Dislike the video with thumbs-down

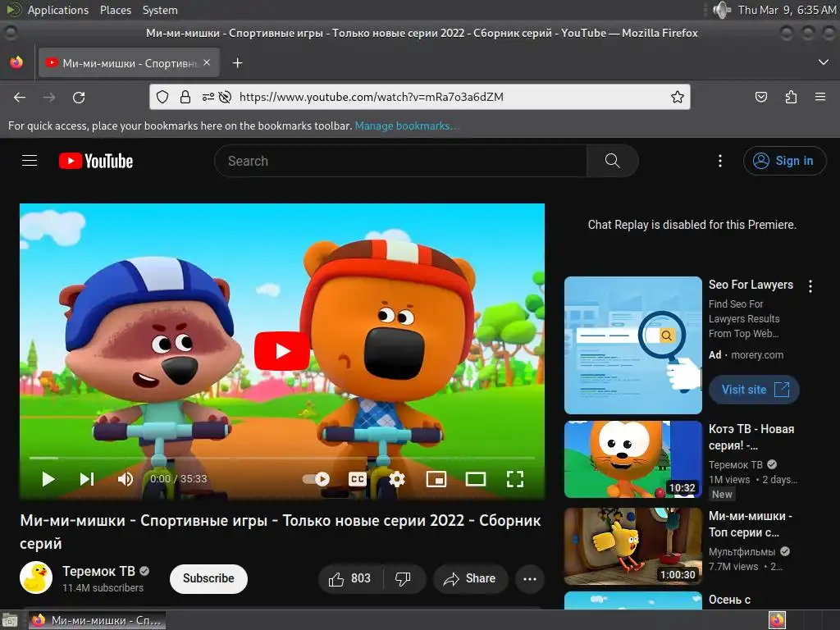(x=403, y=578)
